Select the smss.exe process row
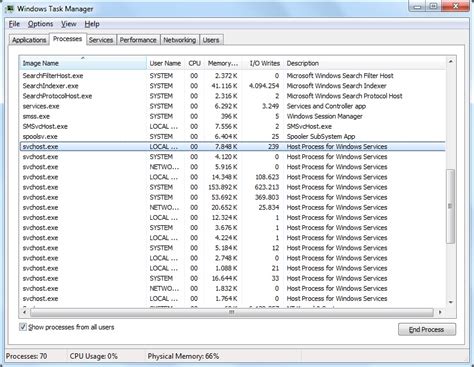The height and width of the screenshot is (367, 474). click(233, 116)
